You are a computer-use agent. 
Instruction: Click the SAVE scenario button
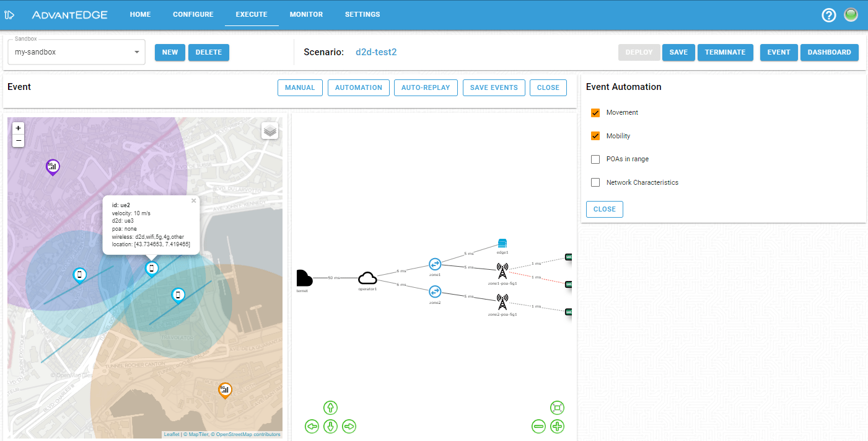click(x=678, y=52)
